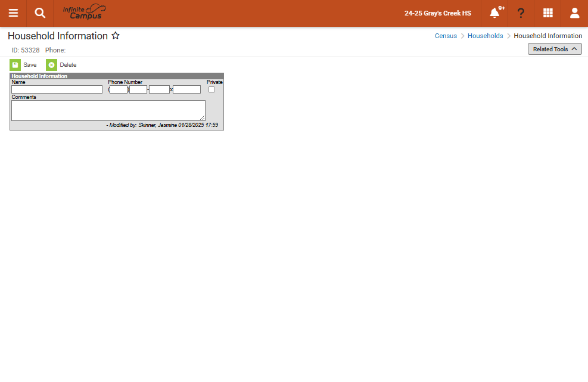Click the green Delete icon
The width and height of the screenshot is (588, 382).
51,65
